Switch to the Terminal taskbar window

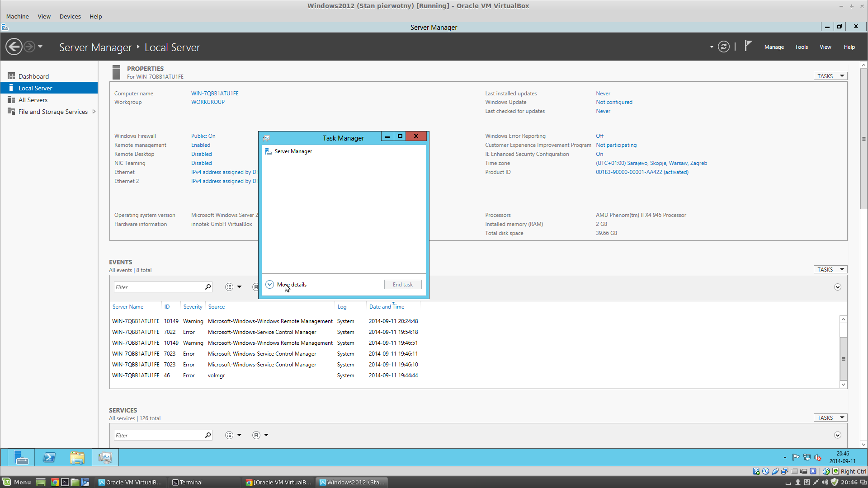[x=204, y=482]
